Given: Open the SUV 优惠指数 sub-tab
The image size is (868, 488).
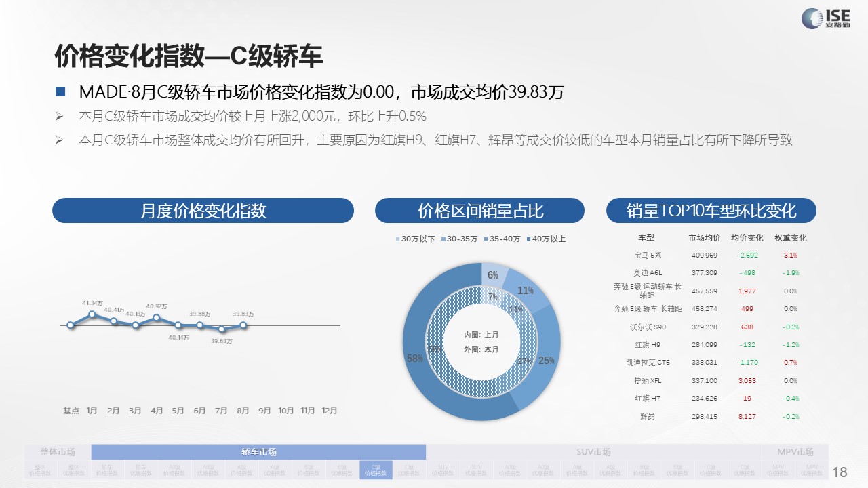Looking at the screenshot, I should pos(476,470).
